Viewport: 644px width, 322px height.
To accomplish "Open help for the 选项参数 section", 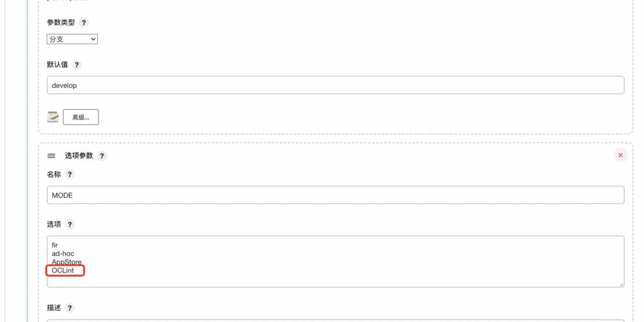I will [102, 156].
